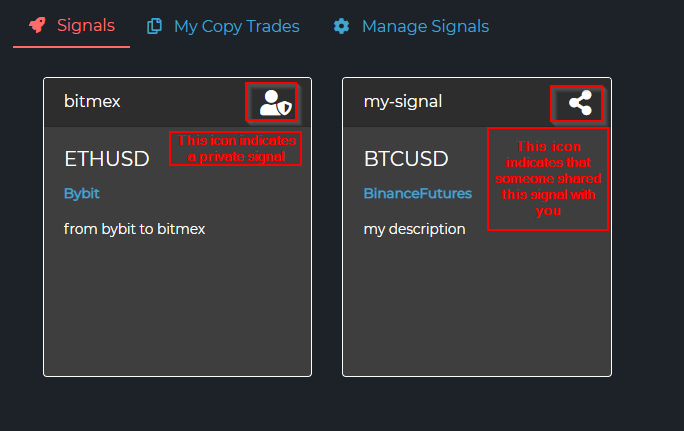The image size is (684, 431).
Task: Click the BTCUSD symbol heading
Action: [405, 159]
